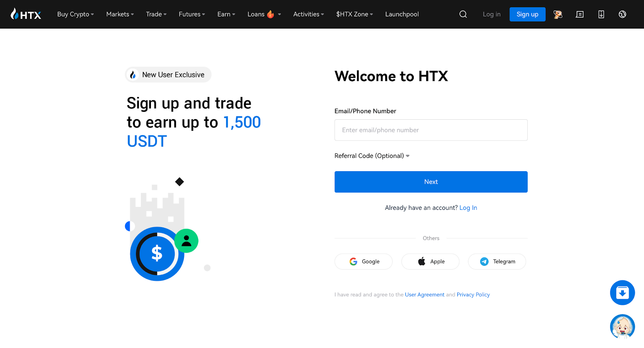Image resolution: width=644 pixels, height=348 pixels.
Task: Sign up with Telegram
Action: click(x=497, y=261)
